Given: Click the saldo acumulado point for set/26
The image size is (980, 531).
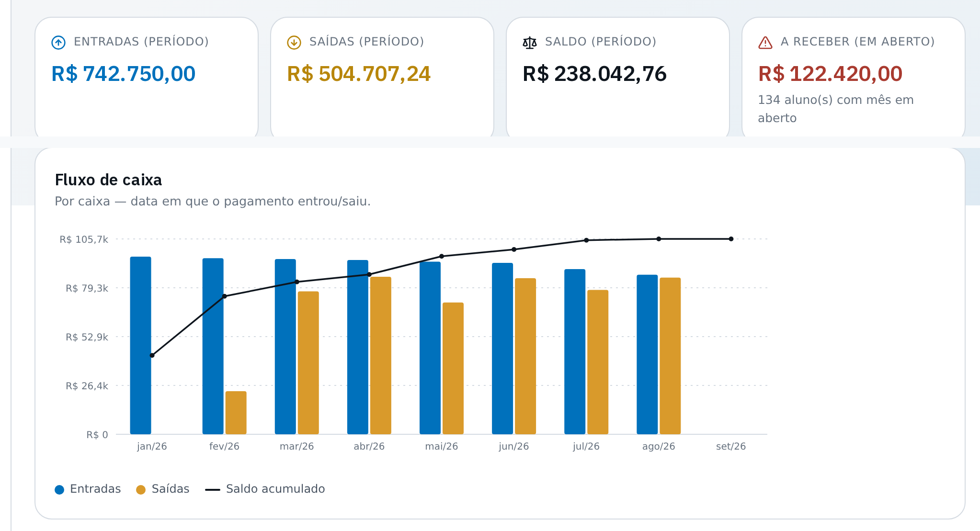Looking at the screenshot, I should [731, 239].
